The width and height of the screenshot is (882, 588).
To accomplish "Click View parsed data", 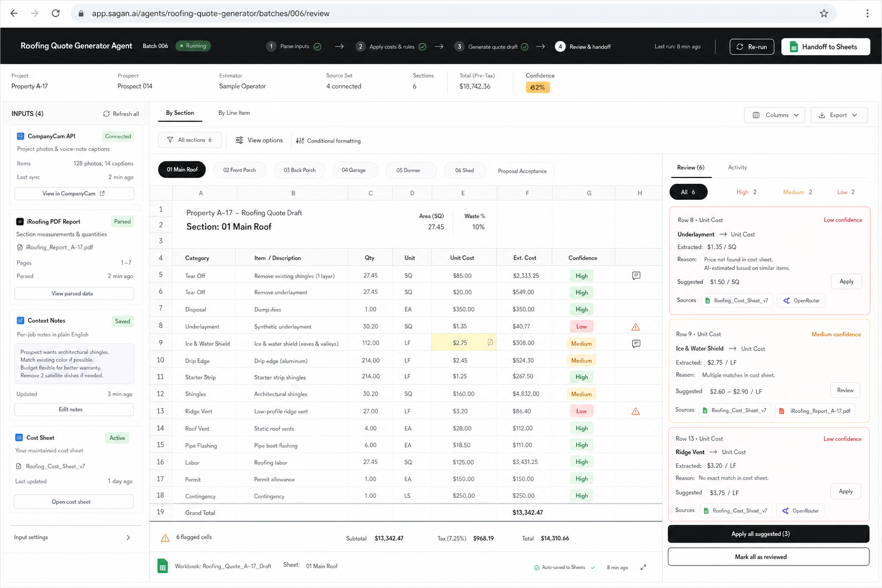I will coord(74,293).
